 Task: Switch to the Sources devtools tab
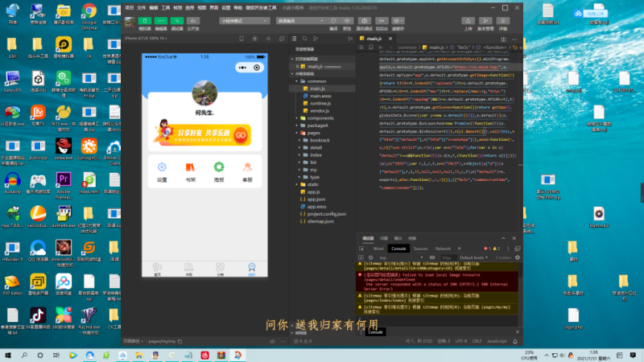coord(420,249)
